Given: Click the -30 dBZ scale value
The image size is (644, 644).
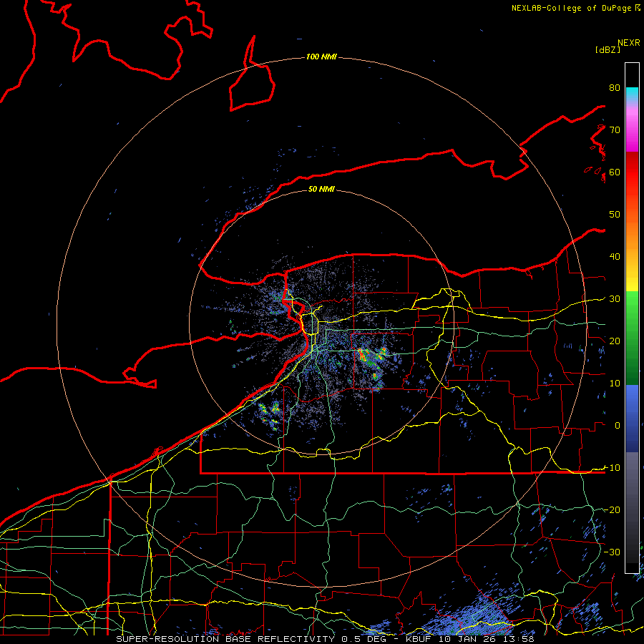Looking at the screenshot, I should pyautogui.click(x=612, y=552).
